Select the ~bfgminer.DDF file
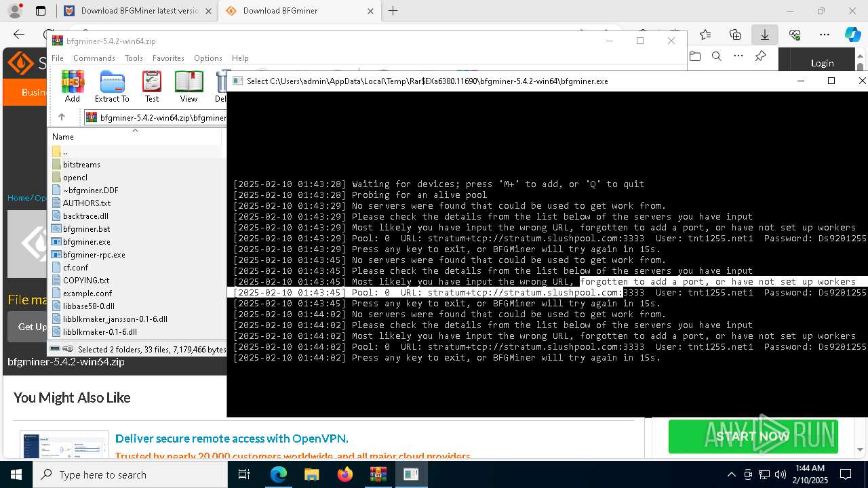Viewport: 868px width, 488px height. [90, 190]
